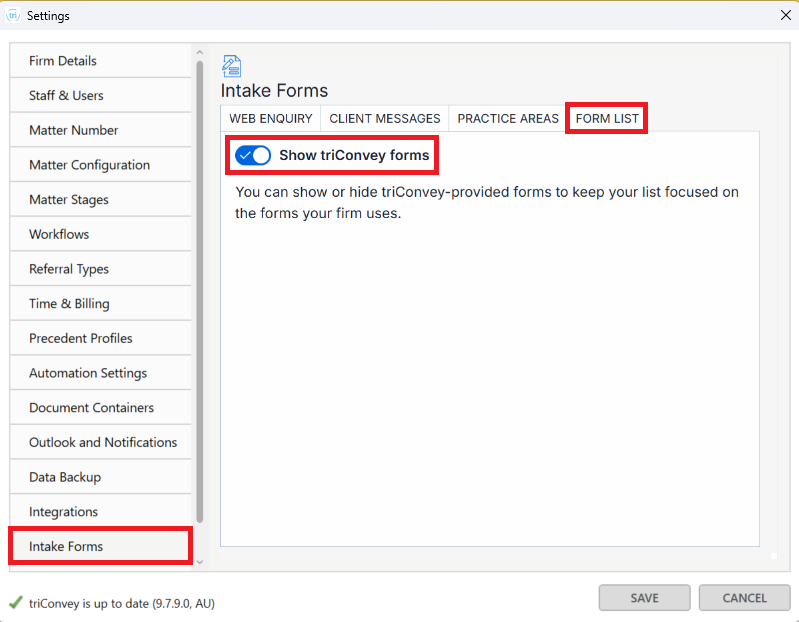
Task: Click the sidebar scroll up arrow
Action: pos(200,52)
